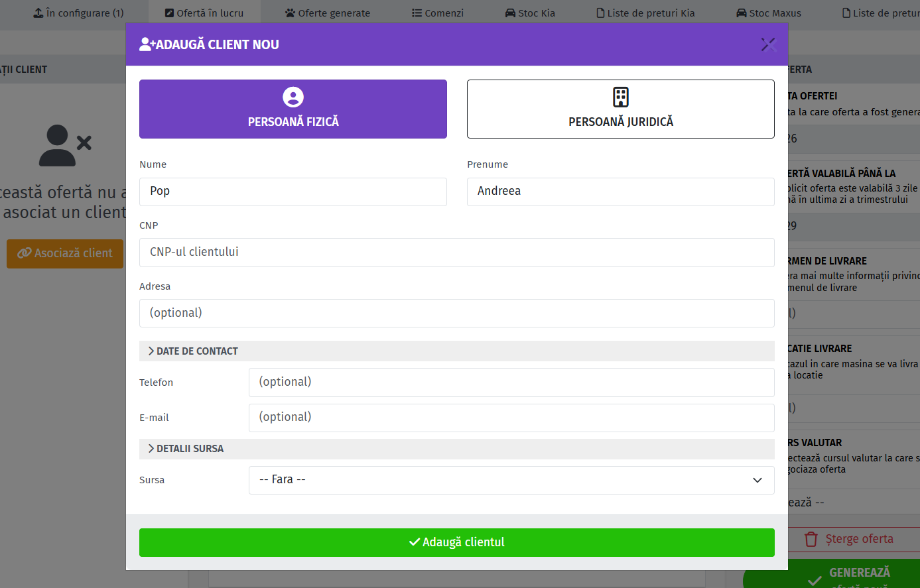
Task: Open the Stoc Kia tab
Action: point(530,13)
